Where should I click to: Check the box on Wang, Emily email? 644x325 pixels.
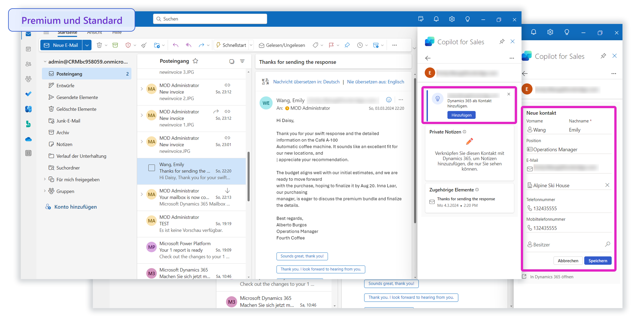152,168
